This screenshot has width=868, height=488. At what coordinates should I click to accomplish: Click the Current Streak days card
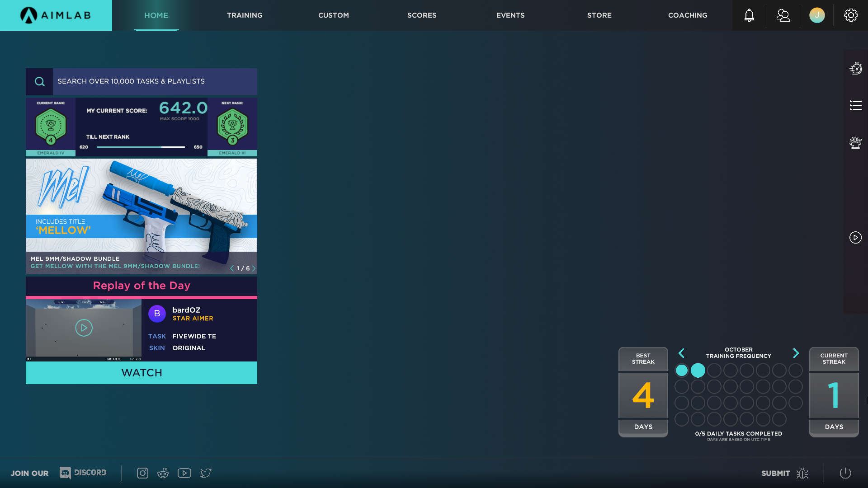[834, 392]
